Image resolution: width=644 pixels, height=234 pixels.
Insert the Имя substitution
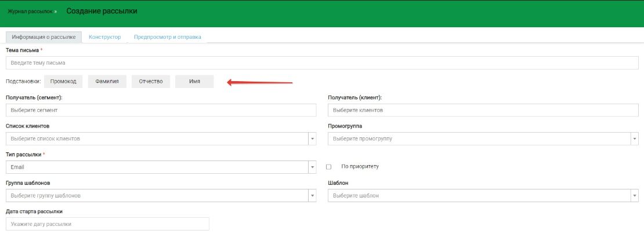(194, 82)
